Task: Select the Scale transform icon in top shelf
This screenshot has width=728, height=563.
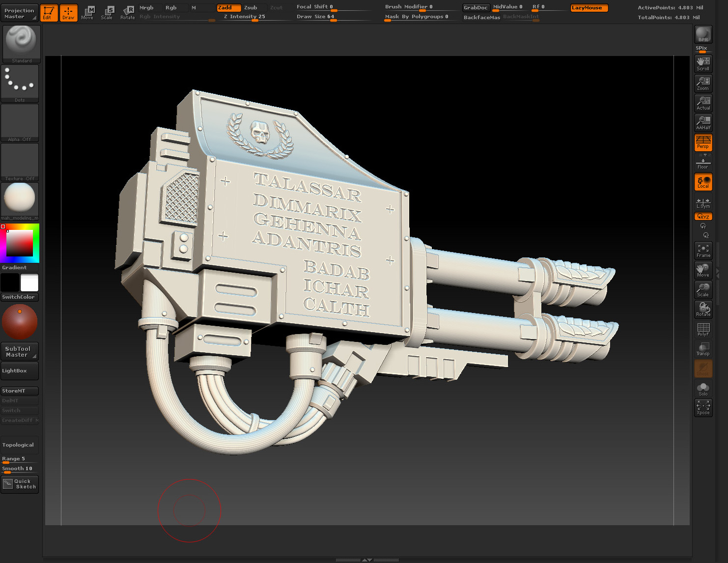Action: click(108, 13)
